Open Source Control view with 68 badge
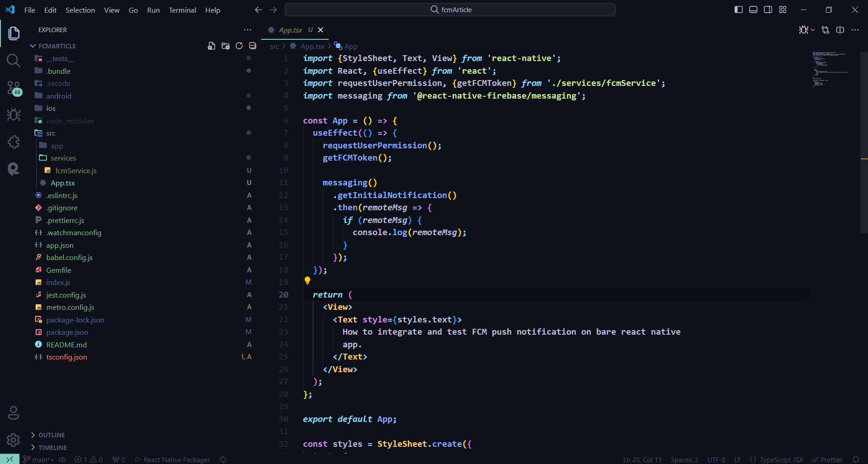 tap(14, 88)
